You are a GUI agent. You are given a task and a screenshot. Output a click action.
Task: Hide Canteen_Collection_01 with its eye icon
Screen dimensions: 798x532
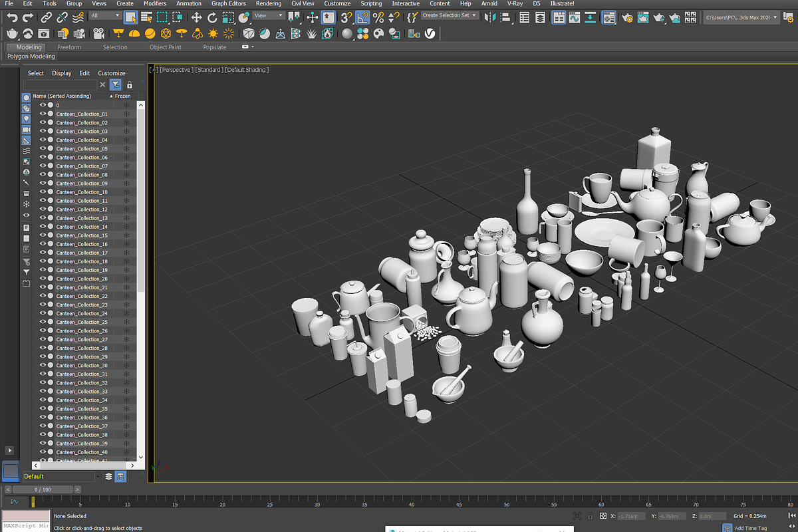[x=43, y=114]
